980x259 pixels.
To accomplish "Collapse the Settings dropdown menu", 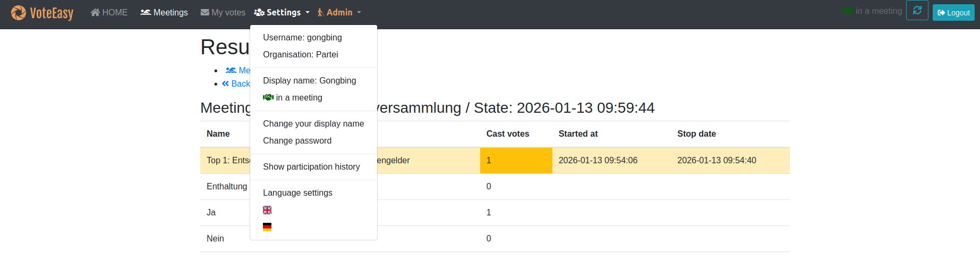I will [282, 12].
